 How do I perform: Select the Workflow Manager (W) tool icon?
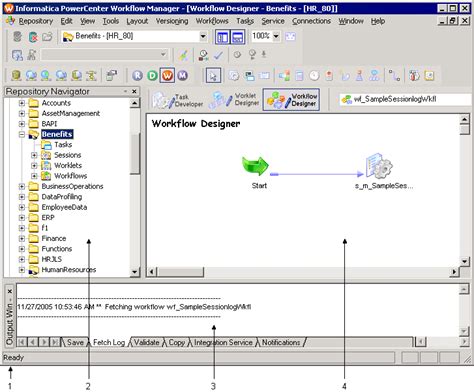[x=167, y=76]
